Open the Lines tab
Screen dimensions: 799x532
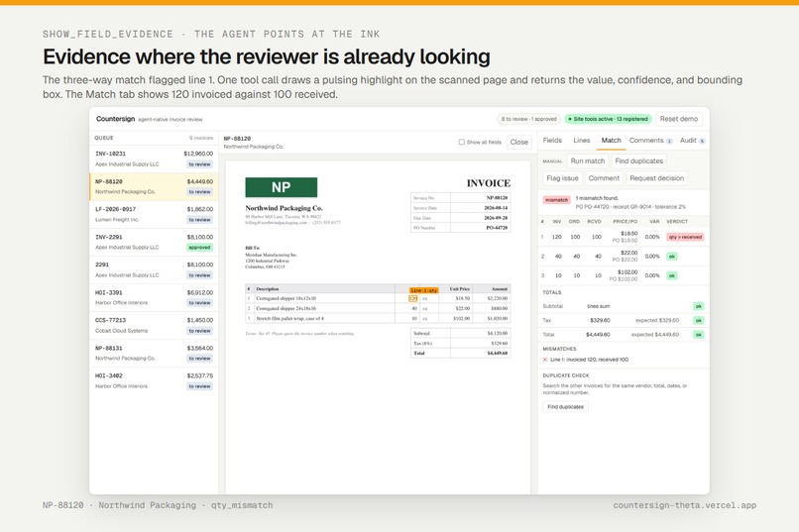pyautogui.click(x=582, y=141)
